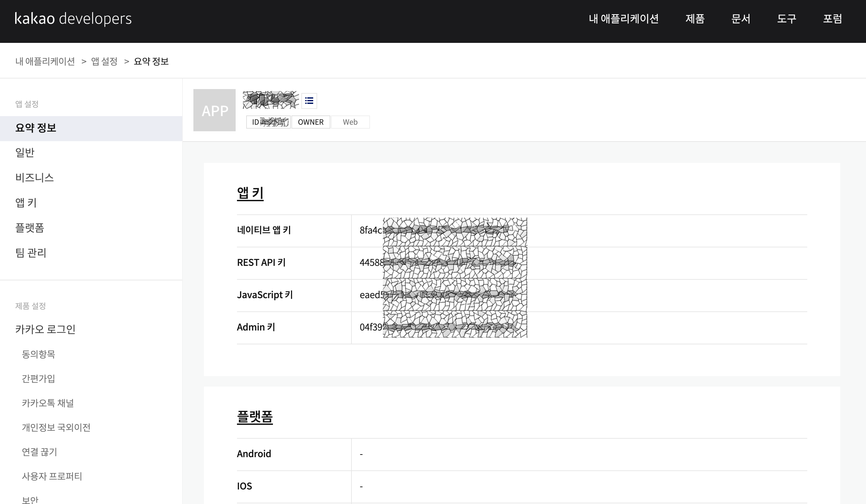The width and height of the screenshot is (866, 504).
Task: Open 동의항목 submenu item
Action: coord(39,354)
